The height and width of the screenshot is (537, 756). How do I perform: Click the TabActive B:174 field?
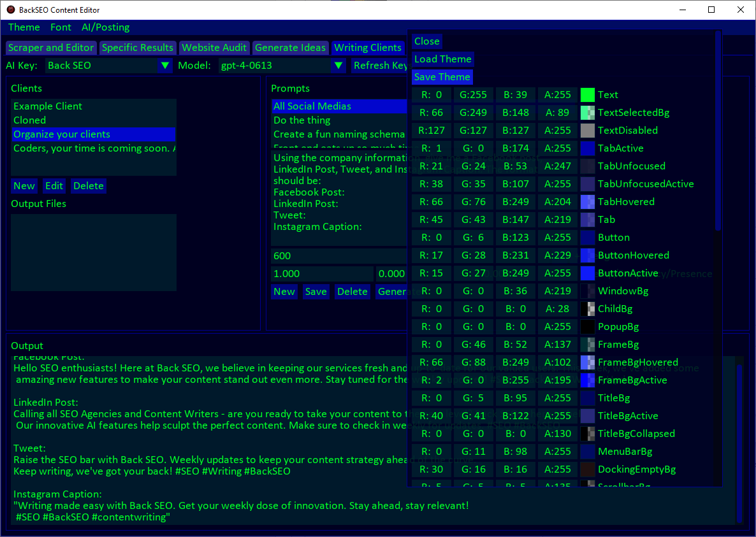[516, 148]
